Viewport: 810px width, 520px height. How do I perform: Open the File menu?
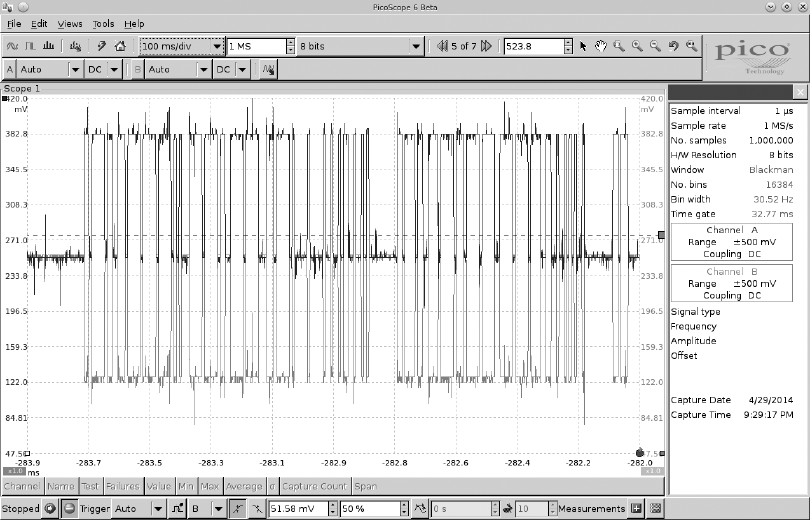[x=14, y=24]
